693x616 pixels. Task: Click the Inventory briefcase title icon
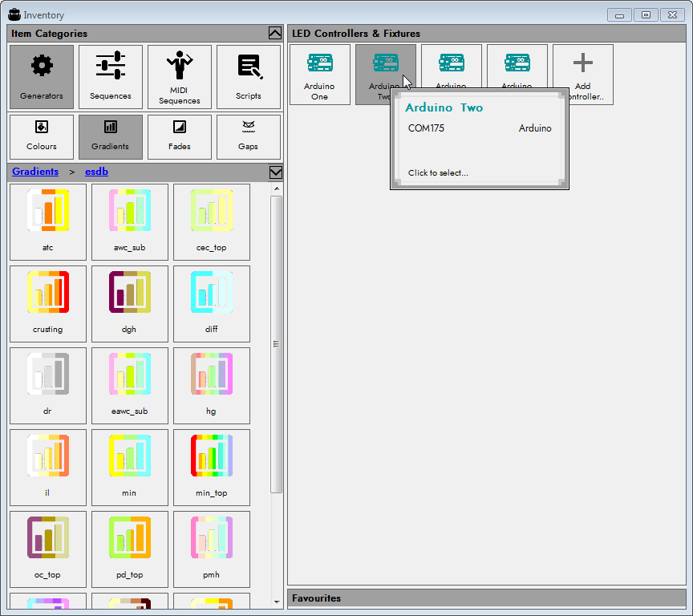[14, 14]
